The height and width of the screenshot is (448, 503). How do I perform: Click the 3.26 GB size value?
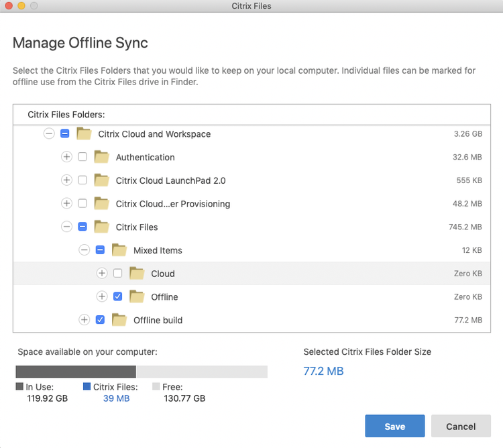coord(468,133)
